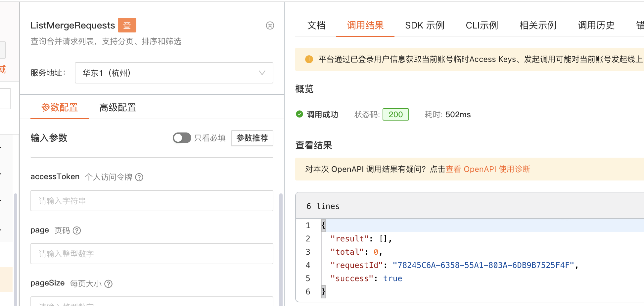Open the 调用历史 tab
The height and width of the screenshot is (306, 644).
(x=596, y=25)
